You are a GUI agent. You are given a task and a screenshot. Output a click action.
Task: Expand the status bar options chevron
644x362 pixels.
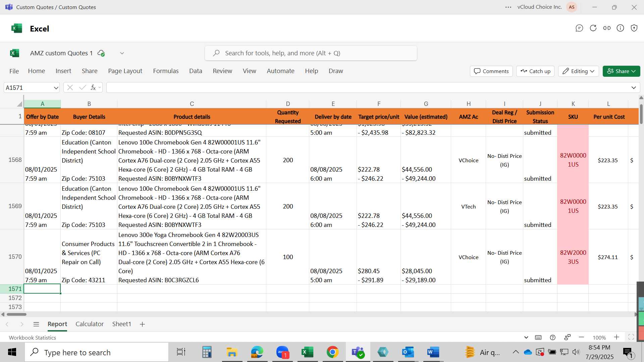click(526, 338)
